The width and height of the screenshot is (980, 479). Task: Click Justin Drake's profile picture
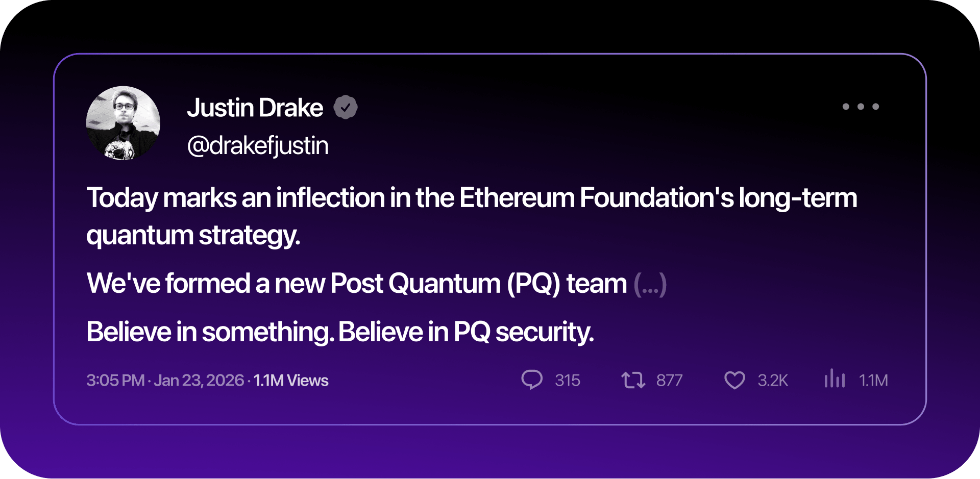[123, 123]
